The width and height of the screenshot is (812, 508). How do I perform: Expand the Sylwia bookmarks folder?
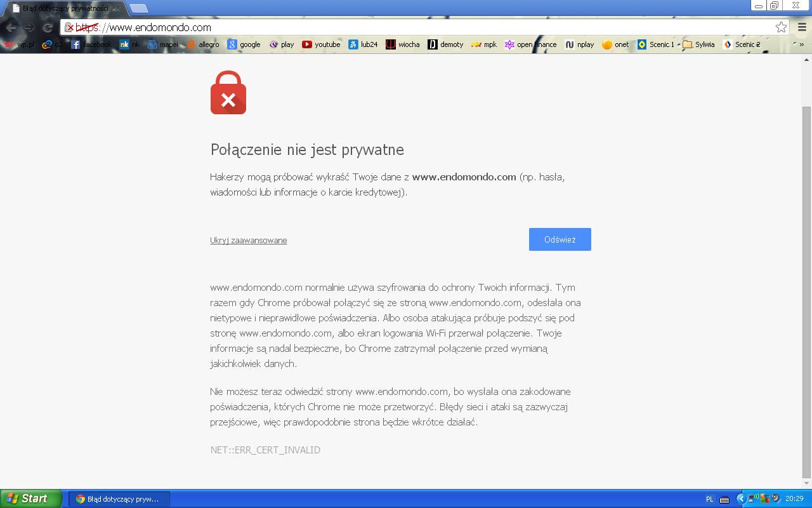click(698, 44)
